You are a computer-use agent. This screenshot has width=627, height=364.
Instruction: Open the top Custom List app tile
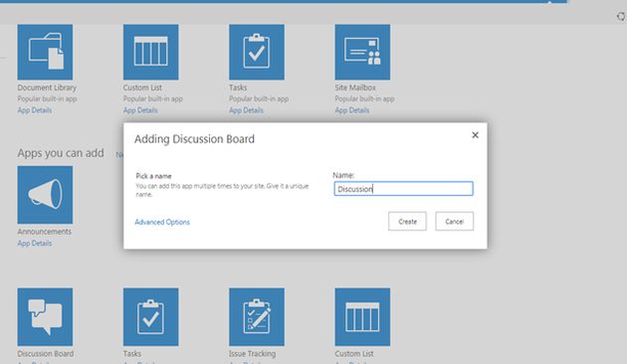click(150, 52)
